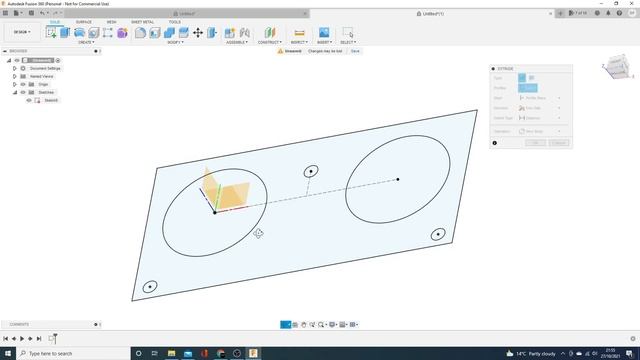Open the Start dropdown in Extrude dialog
Image resolution: width=640 pixels, height=360 pixels.
(x=541, y=98)
